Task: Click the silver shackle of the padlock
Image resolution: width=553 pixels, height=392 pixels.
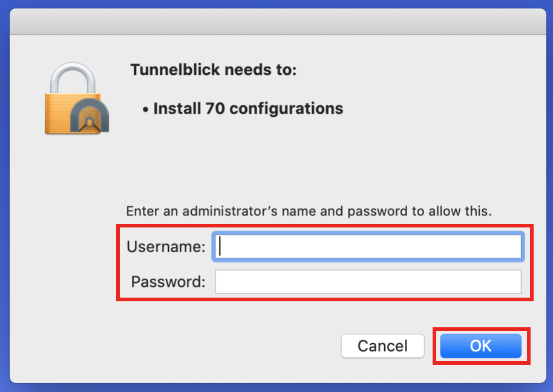Action: click(73, 77)
